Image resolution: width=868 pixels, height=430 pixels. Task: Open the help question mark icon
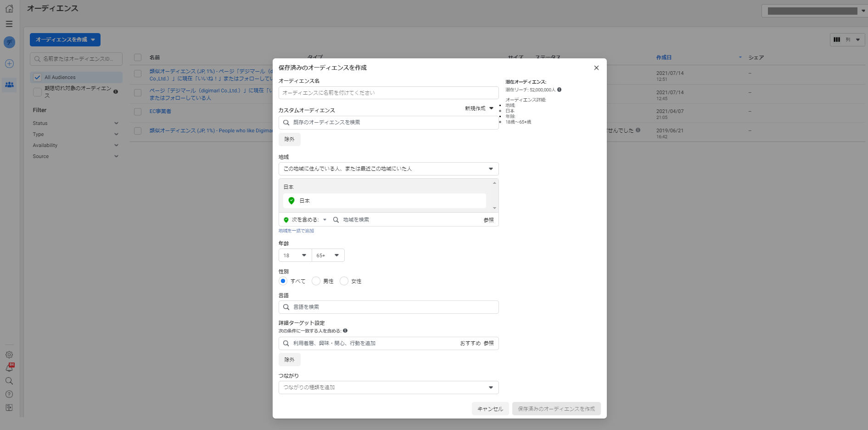coord(9,394)
